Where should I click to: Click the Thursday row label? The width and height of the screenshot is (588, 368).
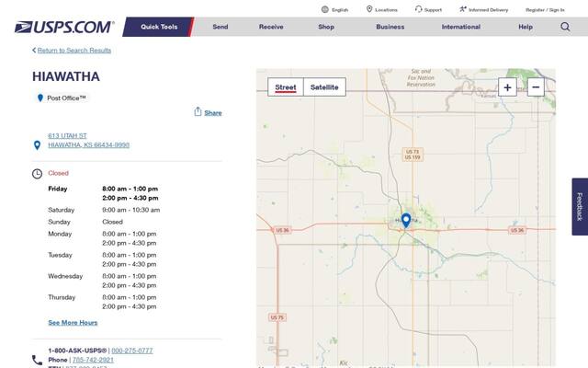(62, 297)
